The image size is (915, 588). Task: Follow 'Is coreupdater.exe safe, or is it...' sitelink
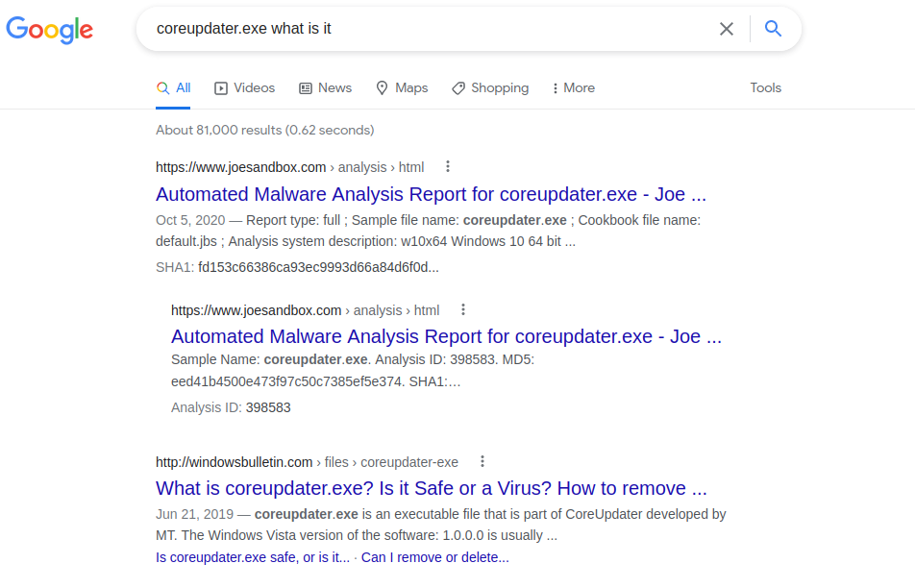click(253, 557)
